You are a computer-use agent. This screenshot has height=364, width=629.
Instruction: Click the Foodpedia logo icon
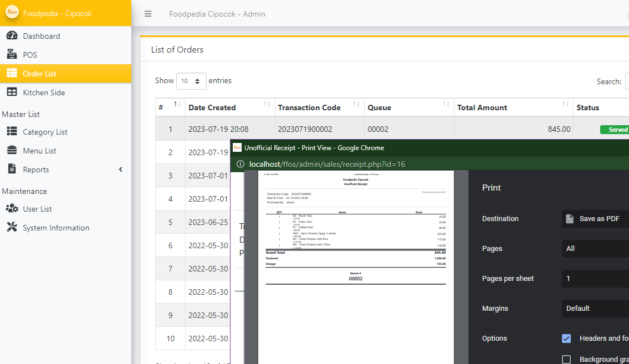12,12
